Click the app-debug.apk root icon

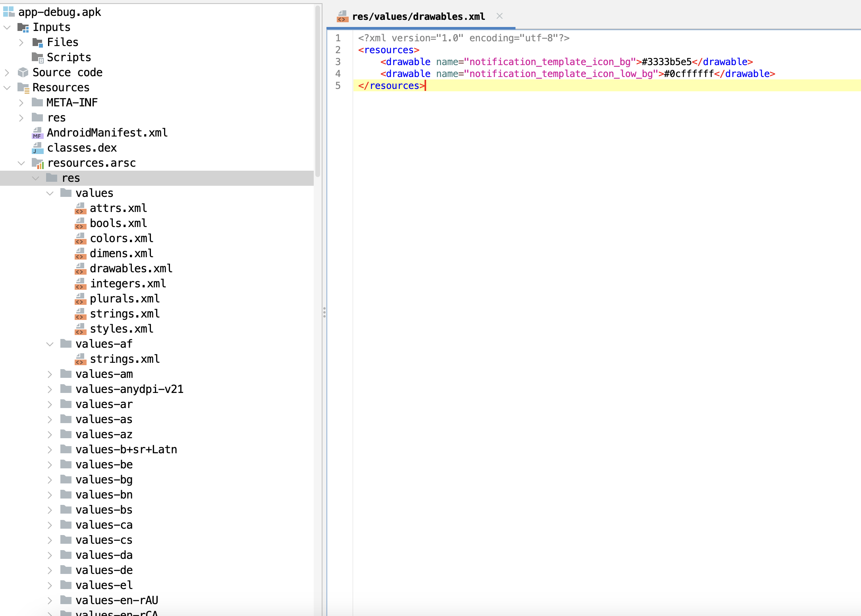9,12
